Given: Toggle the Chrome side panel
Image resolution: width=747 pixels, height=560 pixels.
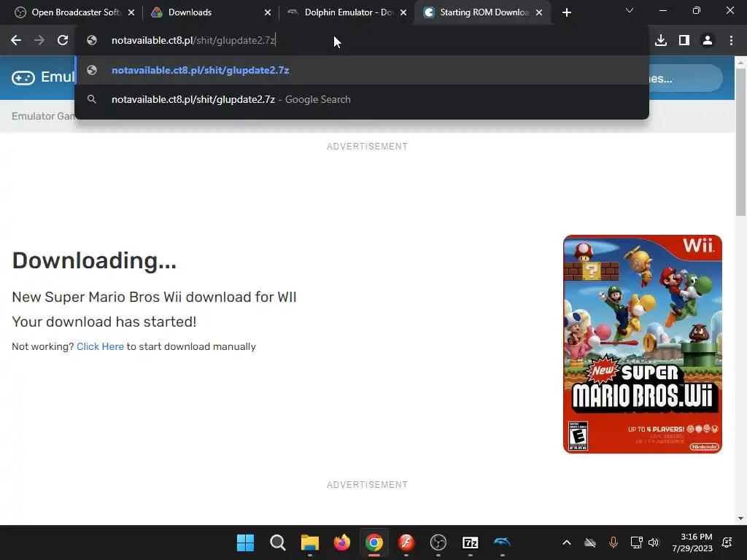Looking at the screenshot, I should tap(684, 41).
